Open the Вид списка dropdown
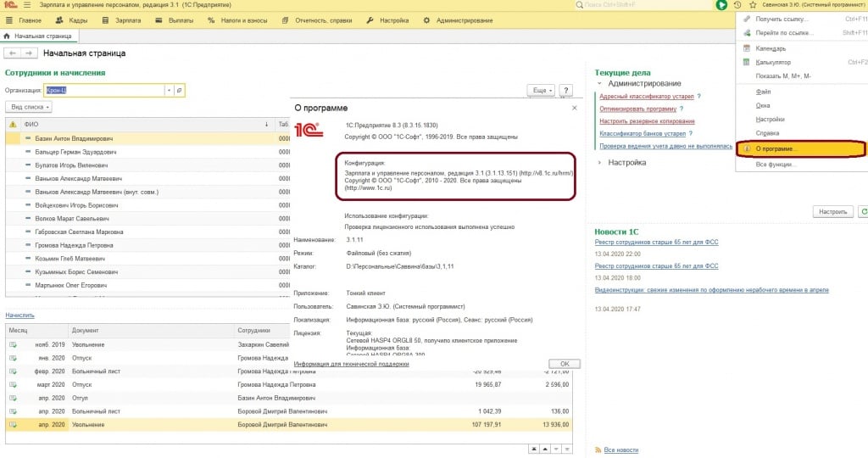This screenshot has height=458, width=868. pos(30,107)
